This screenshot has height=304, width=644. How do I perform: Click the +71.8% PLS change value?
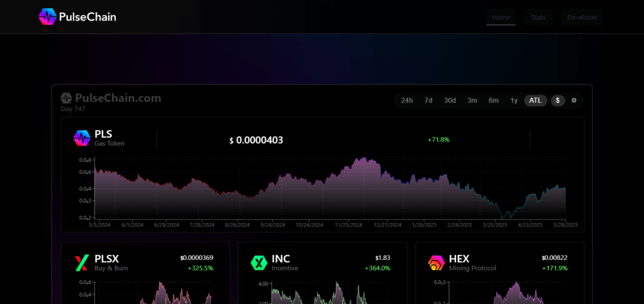tap(438, 139)
